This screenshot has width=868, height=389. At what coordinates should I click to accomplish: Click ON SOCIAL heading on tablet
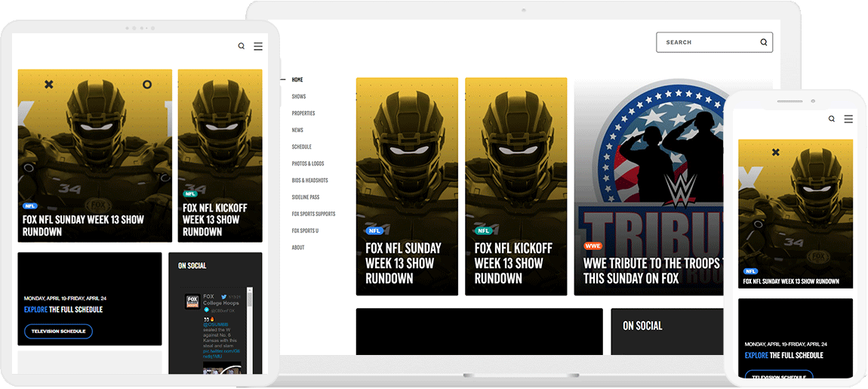(192, 266)
